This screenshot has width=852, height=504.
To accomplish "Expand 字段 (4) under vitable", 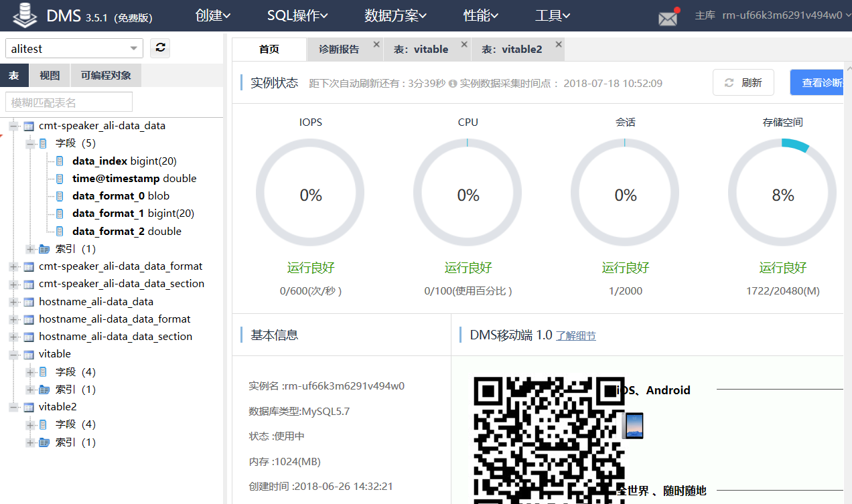I will tap(29, 371).
